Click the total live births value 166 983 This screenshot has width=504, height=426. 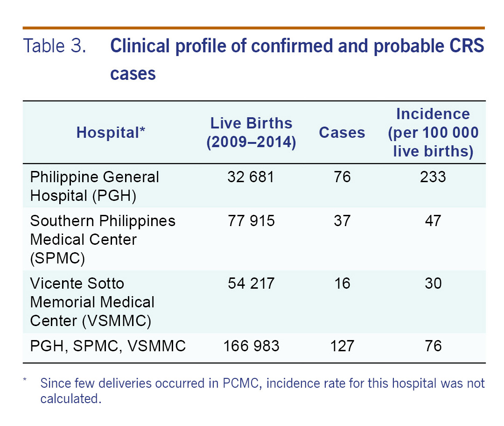(x=251, y=346)
